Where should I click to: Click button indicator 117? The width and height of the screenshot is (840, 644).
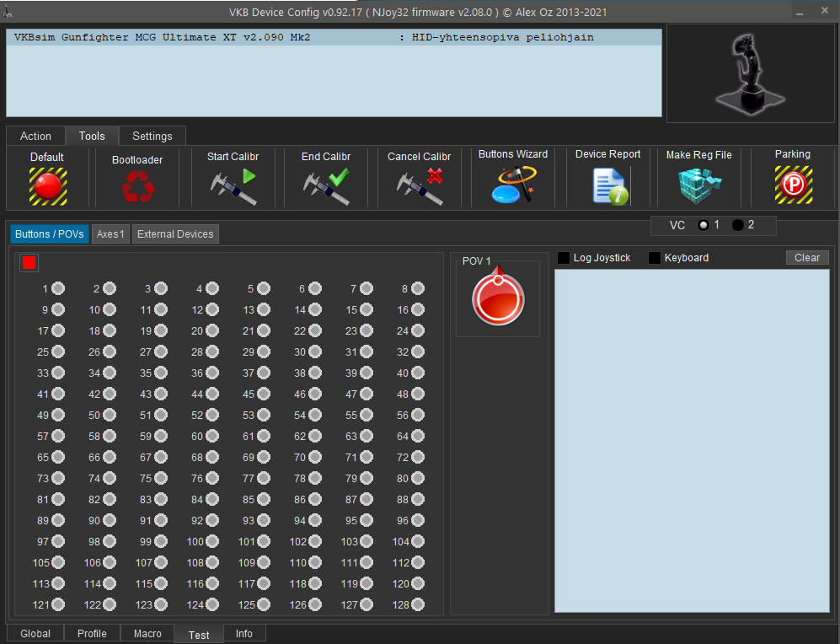(264, 583)
